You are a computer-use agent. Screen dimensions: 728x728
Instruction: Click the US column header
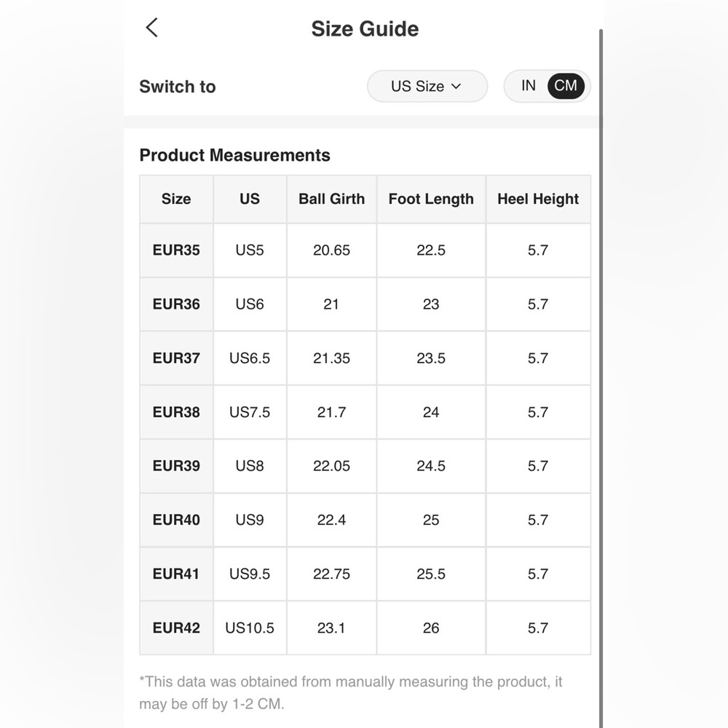[x=250, y=199]
